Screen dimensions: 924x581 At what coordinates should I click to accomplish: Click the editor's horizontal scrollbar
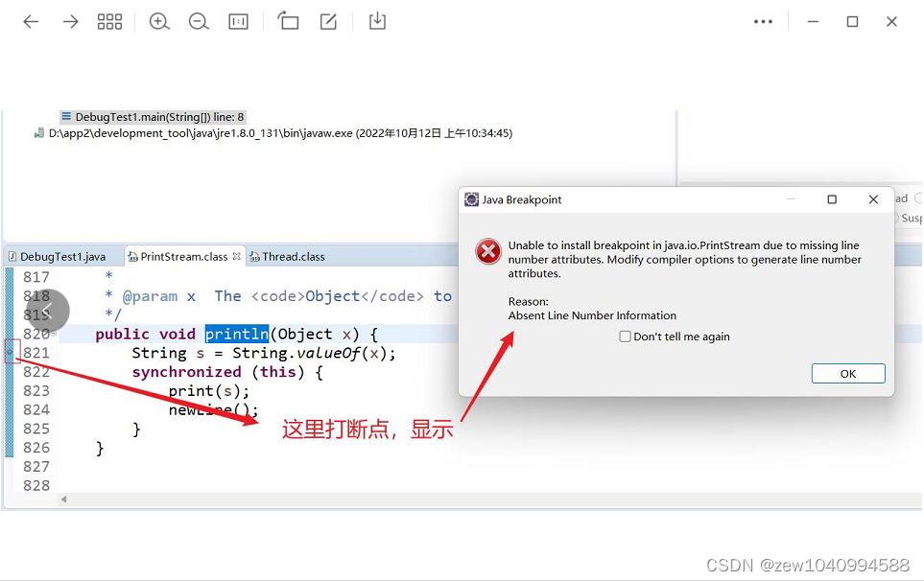pos(288,499)
